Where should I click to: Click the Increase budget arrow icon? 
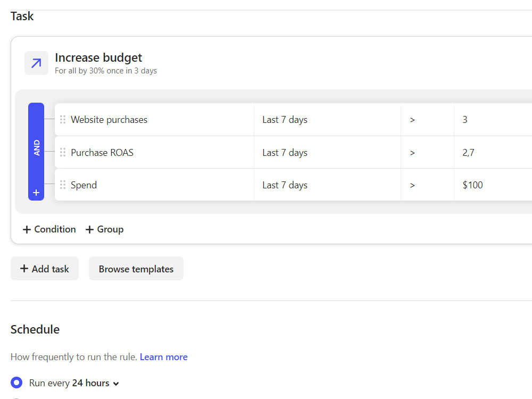point(36,63)
